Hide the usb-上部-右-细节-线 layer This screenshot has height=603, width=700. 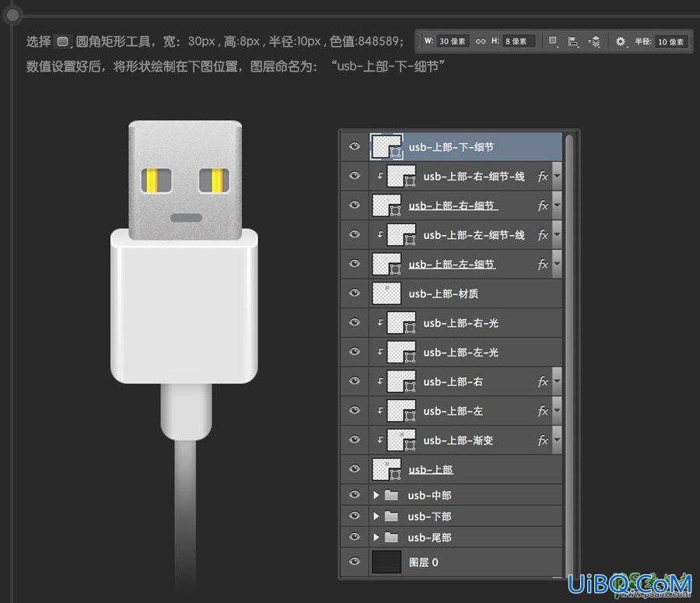click(355, 176)
